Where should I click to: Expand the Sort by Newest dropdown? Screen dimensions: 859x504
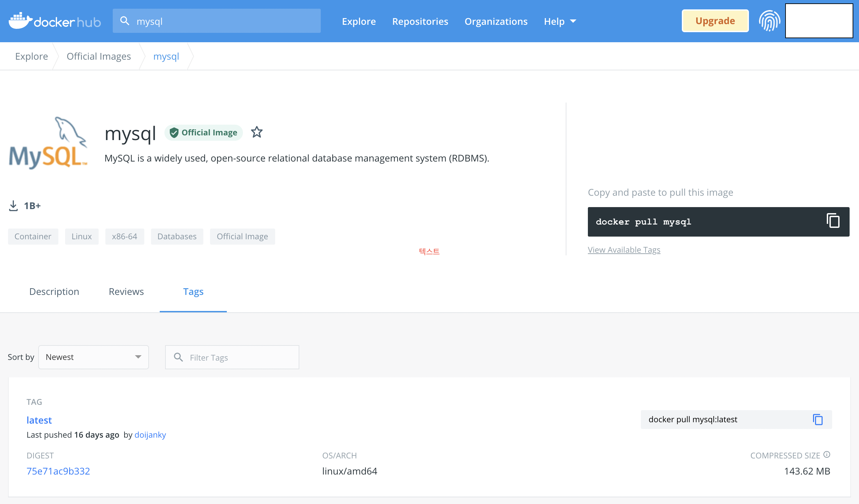pos(93,357)
